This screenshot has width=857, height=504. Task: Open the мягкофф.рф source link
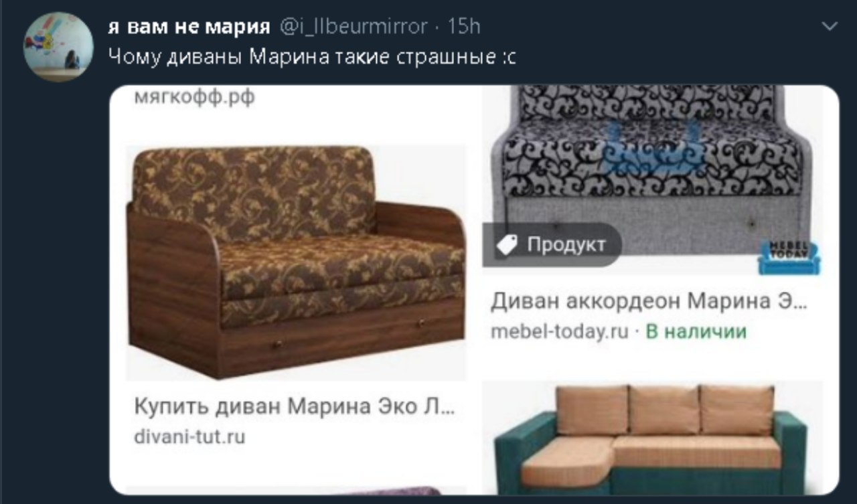[195, 97]
